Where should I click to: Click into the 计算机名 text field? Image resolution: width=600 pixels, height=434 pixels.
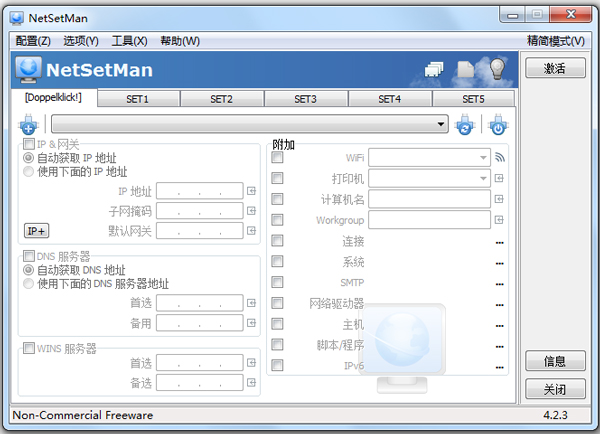[x=429, y=199]
